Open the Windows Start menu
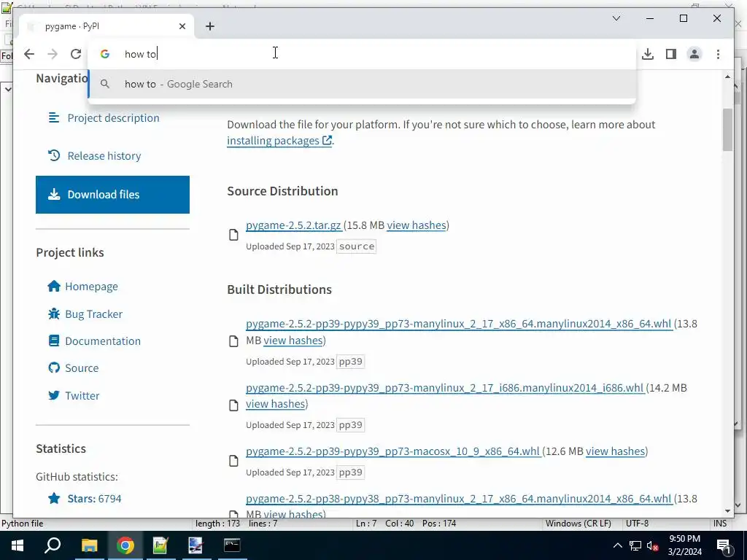The height and width of the screenshot is (560, 747). (x=18, y=545)
